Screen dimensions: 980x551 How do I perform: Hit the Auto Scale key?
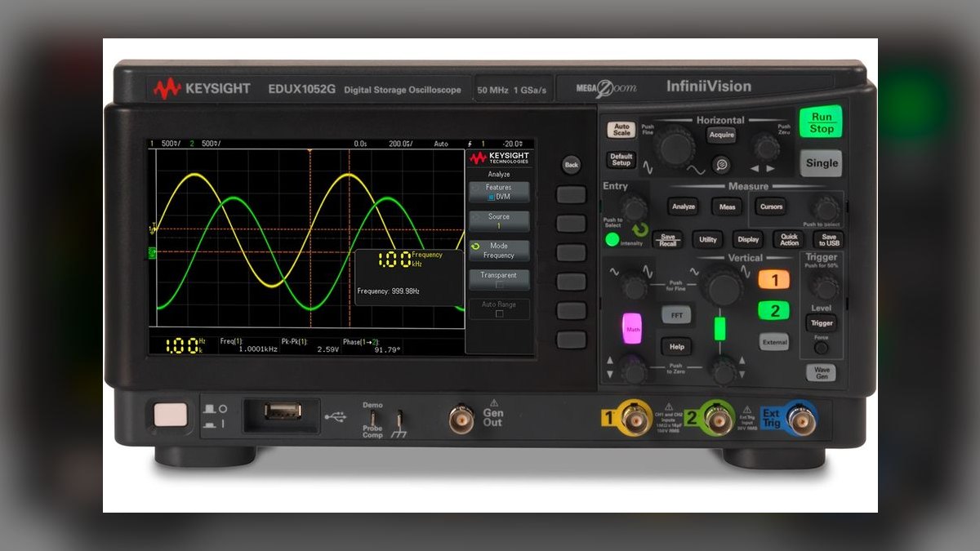621,130
